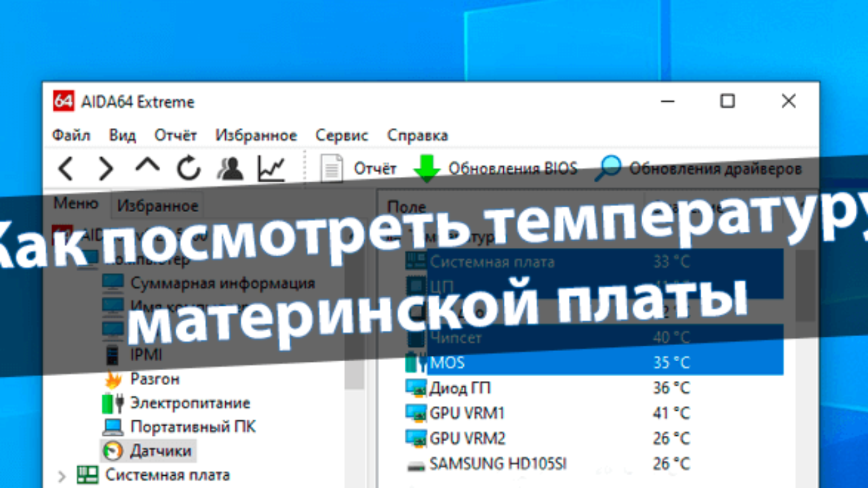This screenshot has height=488, width=868.
Task: Click Обновления драйверов in the toolbar
Action: pos(699,169)
